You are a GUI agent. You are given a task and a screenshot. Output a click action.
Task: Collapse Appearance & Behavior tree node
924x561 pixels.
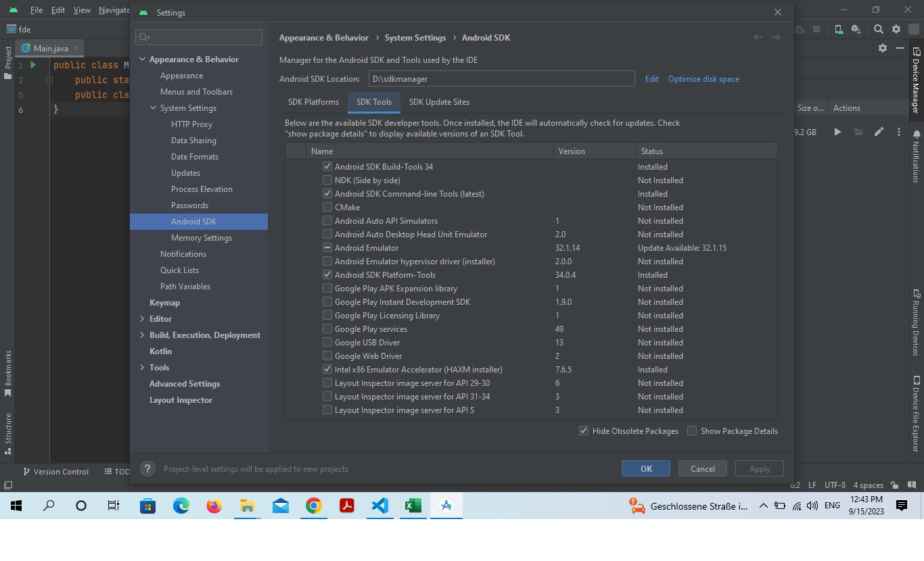[142, 59]
